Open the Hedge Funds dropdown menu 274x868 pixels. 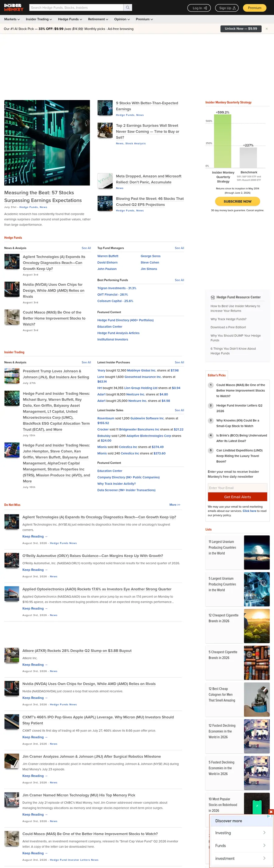point(70,19)
